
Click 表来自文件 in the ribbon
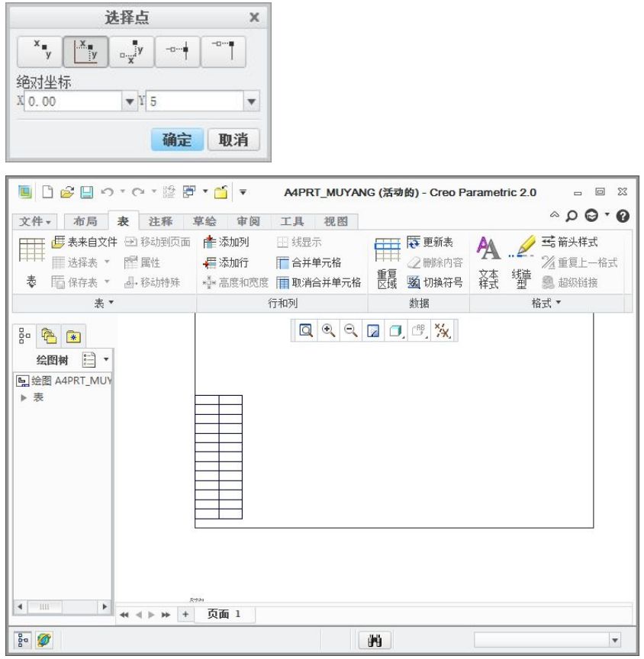click(x=85, y=242)
